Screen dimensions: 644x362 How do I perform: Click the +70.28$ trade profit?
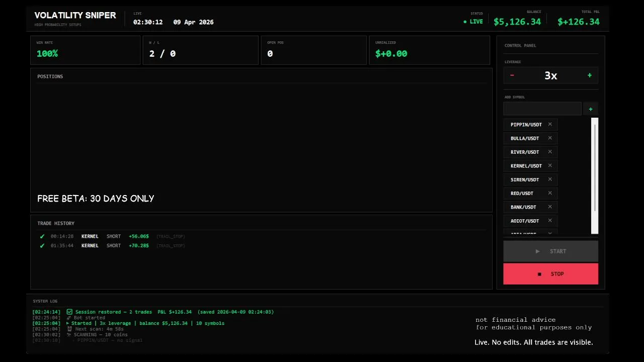pos(139,246)
